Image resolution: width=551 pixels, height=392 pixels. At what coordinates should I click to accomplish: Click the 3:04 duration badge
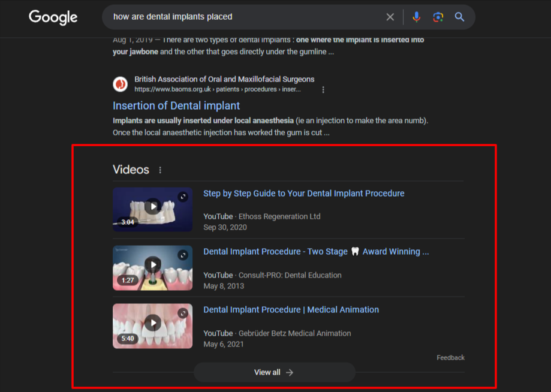point(128,222)
